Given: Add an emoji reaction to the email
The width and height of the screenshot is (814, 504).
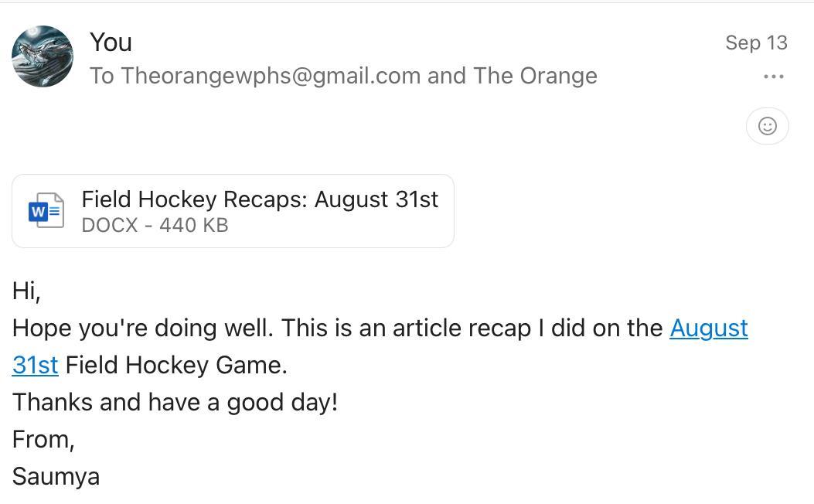Looking at the screenshot, I should (x=767, y=126).
